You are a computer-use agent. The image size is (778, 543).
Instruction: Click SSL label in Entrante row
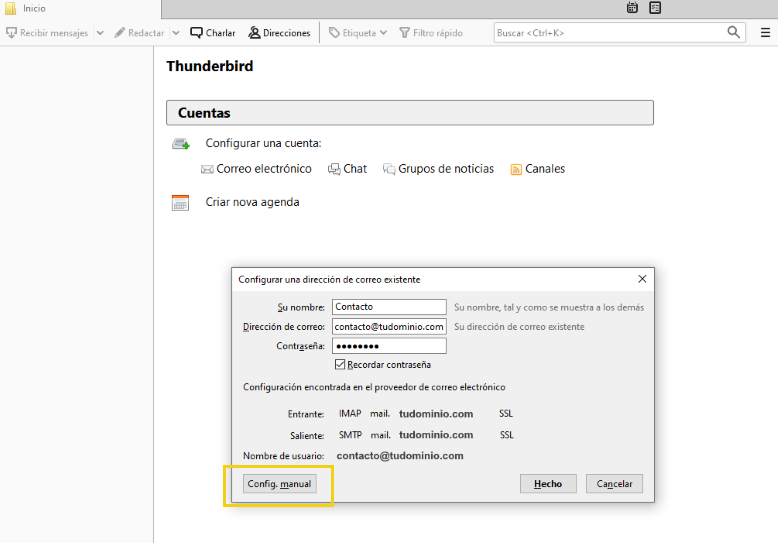pos(506,413)
